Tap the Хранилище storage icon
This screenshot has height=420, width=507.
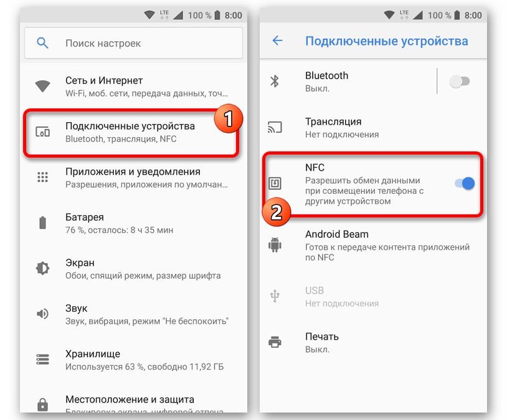pos(42,359)
